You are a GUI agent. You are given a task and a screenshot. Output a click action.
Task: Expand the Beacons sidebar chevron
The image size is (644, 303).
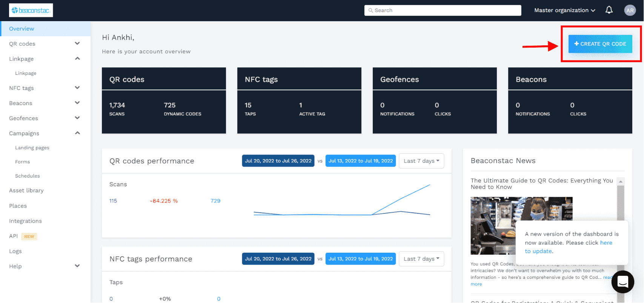click(x=77, y=103)
